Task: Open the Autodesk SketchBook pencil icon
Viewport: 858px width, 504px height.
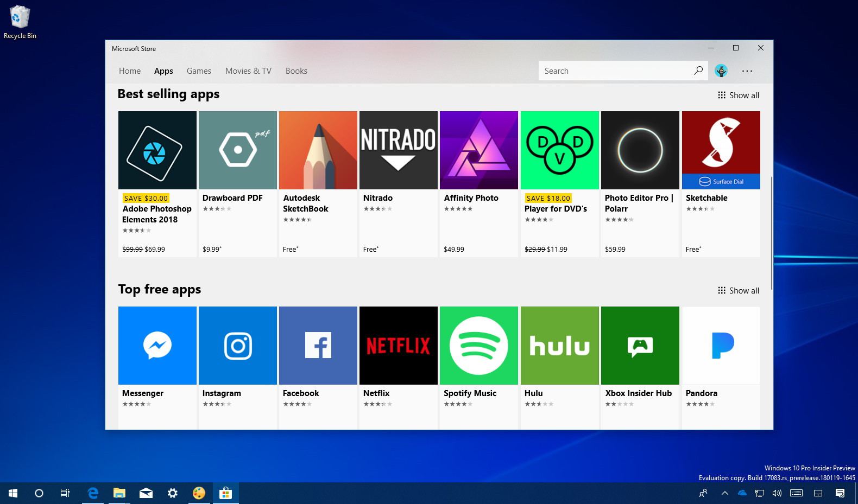Action: click(x=318, y=150)
